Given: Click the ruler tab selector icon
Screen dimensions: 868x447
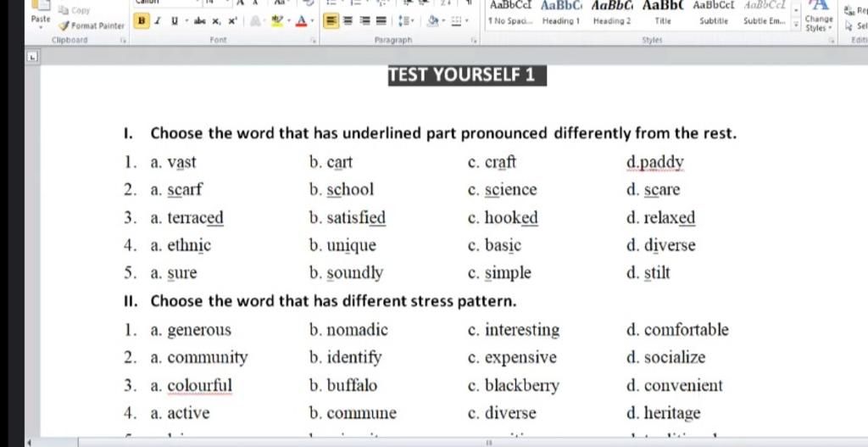Looking at the screenshot, I should point(33,57).
